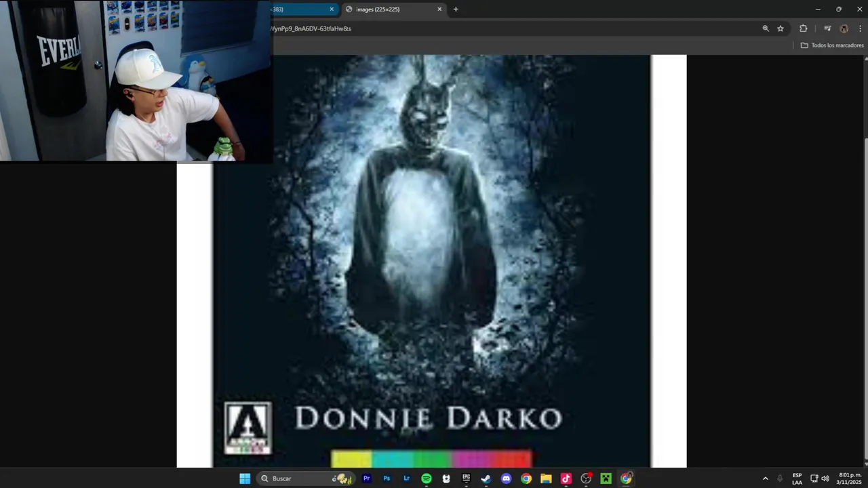
Task: Open Minecraft from the taskbar
Action: 606,479
